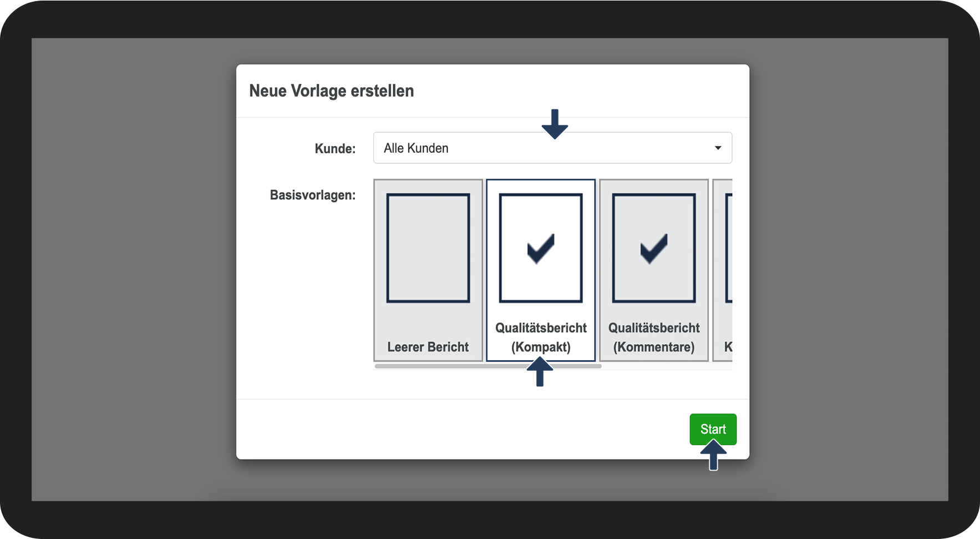
Task: Click the horizontal scrollbar under the templates
Action: (488, 366)
